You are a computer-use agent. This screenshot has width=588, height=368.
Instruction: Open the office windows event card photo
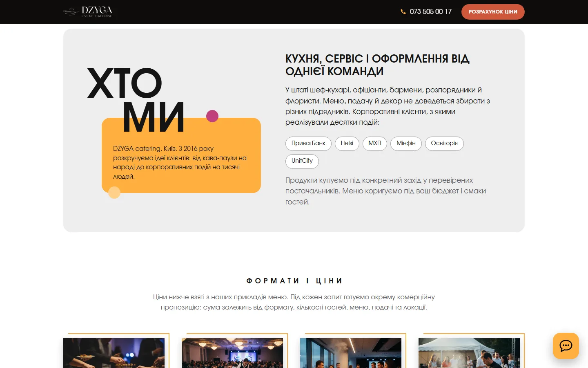point(351,353)
